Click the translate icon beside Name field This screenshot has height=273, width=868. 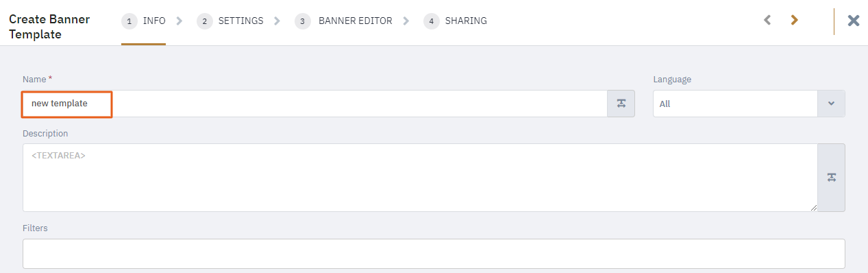[621, 104]
